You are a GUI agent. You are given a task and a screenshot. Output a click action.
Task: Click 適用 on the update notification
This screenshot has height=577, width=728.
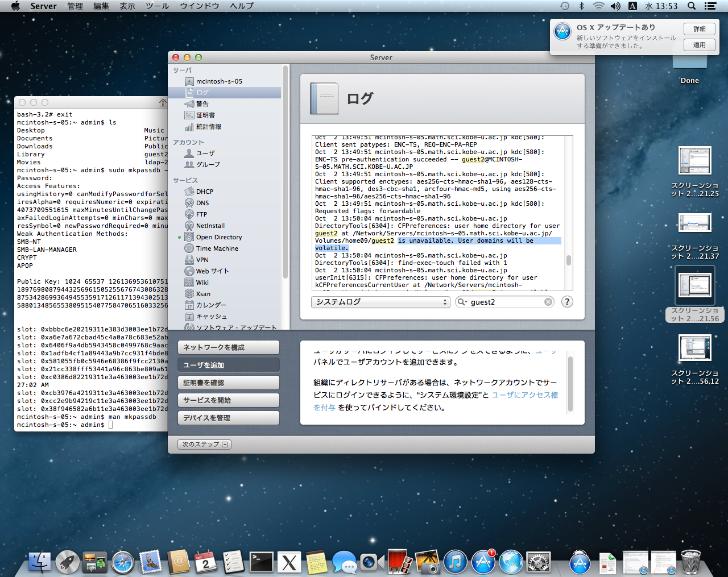coord(700,45)
